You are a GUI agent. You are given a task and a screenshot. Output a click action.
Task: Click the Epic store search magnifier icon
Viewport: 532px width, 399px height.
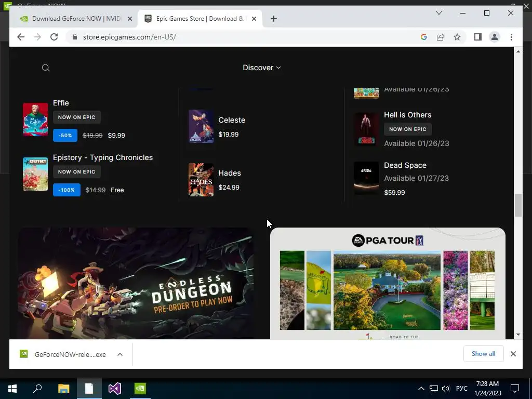46,68
